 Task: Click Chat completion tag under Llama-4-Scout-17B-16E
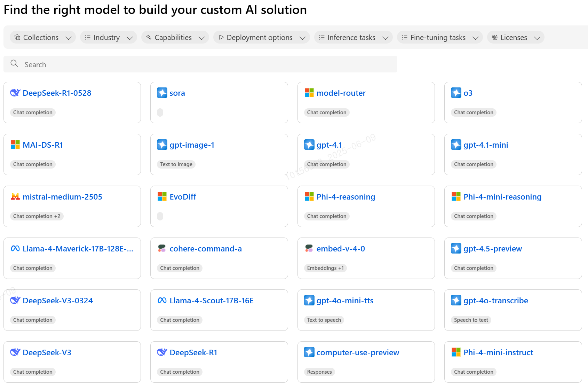tap(180, 320)
